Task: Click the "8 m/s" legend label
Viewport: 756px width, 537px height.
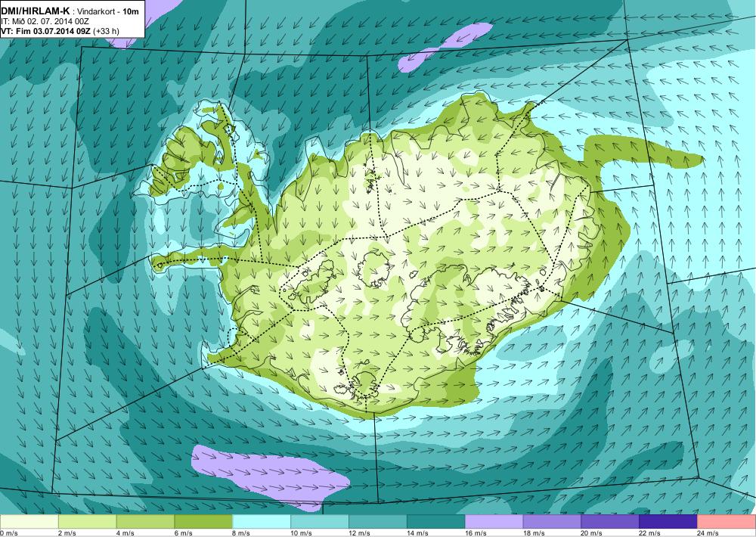Action: point(242,532)
